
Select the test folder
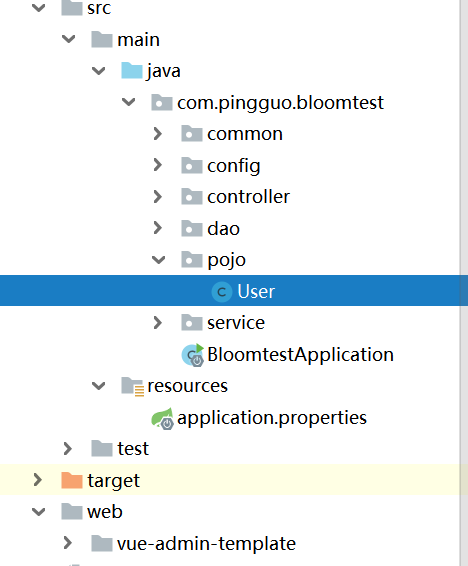pos(133,449)
